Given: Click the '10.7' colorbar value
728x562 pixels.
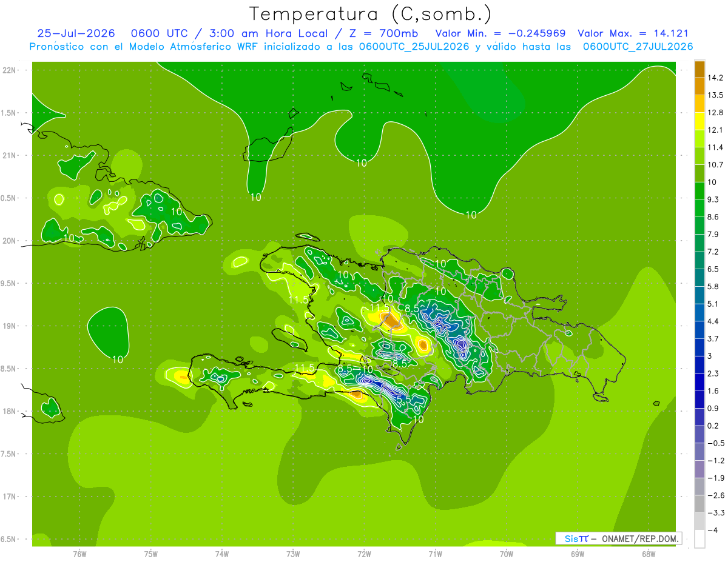Looking at the screenshot, I should coord(716,165).
